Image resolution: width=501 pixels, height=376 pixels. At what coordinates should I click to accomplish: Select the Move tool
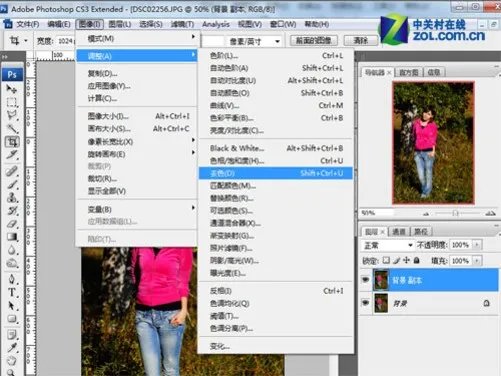pos(12,89)
